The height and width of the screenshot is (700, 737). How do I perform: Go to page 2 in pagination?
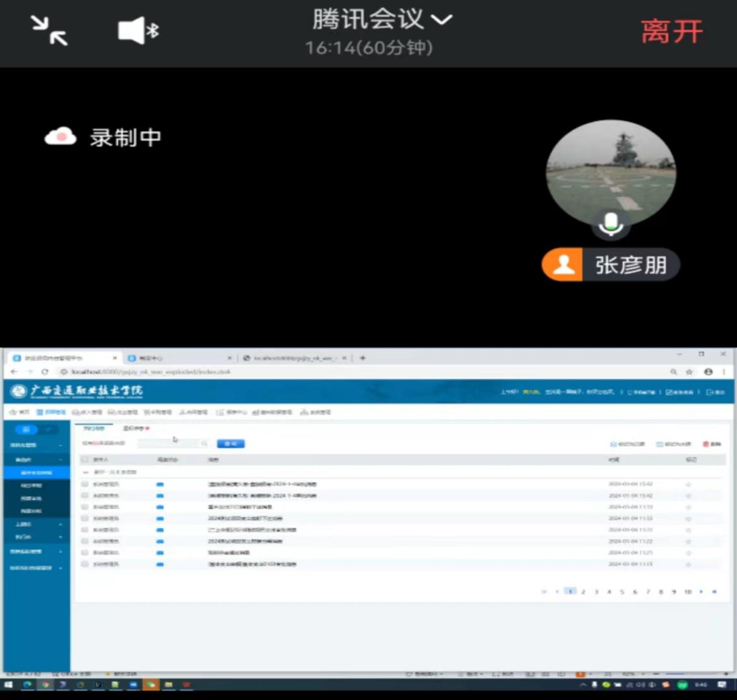pos(583,591)
